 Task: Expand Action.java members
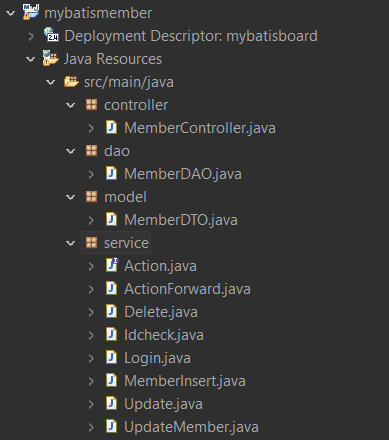[x=91, y=266]
